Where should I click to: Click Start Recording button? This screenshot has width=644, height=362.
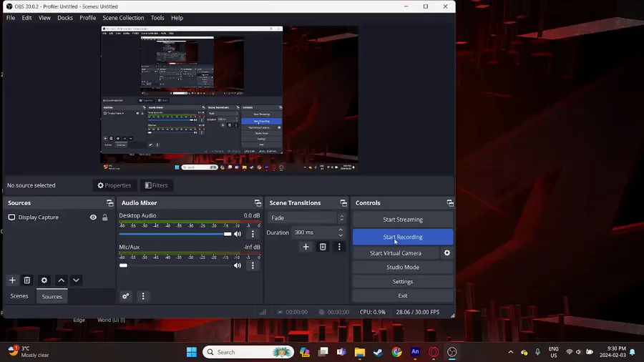tap(403, 237)
